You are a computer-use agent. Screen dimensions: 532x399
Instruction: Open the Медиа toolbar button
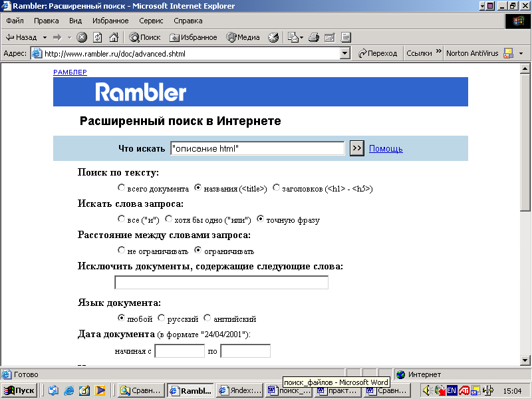(x=243, y=37)
